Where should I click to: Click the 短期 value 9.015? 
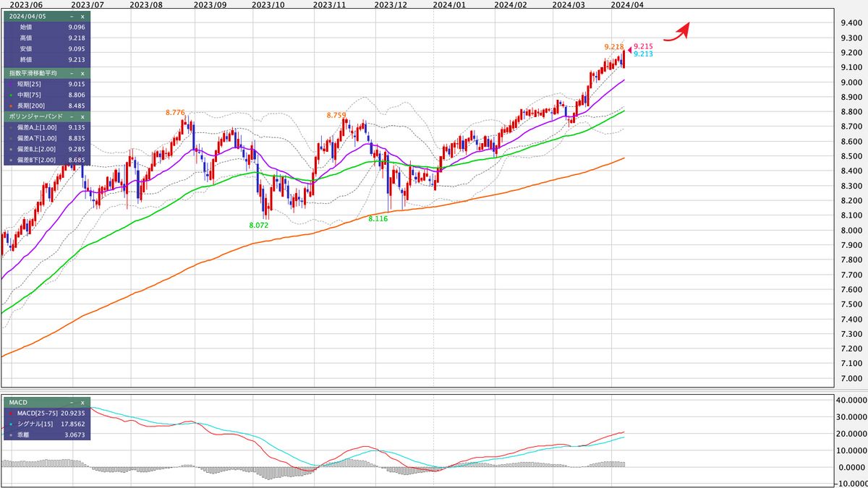coord(77,85)
